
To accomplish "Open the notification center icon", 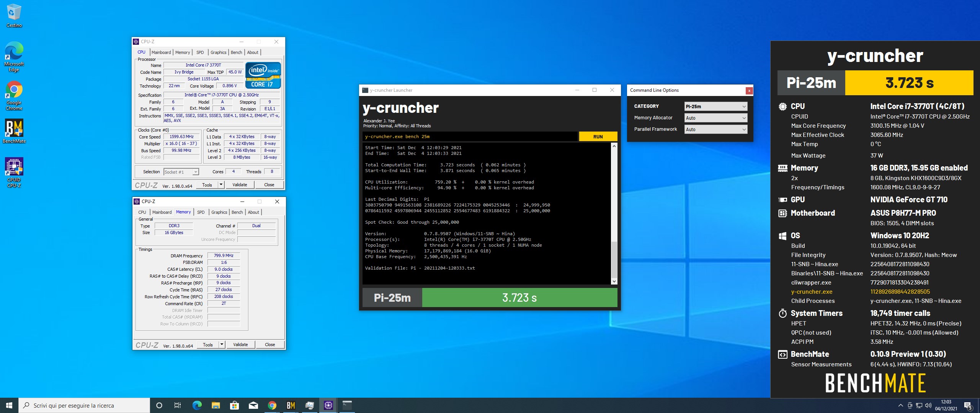I will point(968,405).
